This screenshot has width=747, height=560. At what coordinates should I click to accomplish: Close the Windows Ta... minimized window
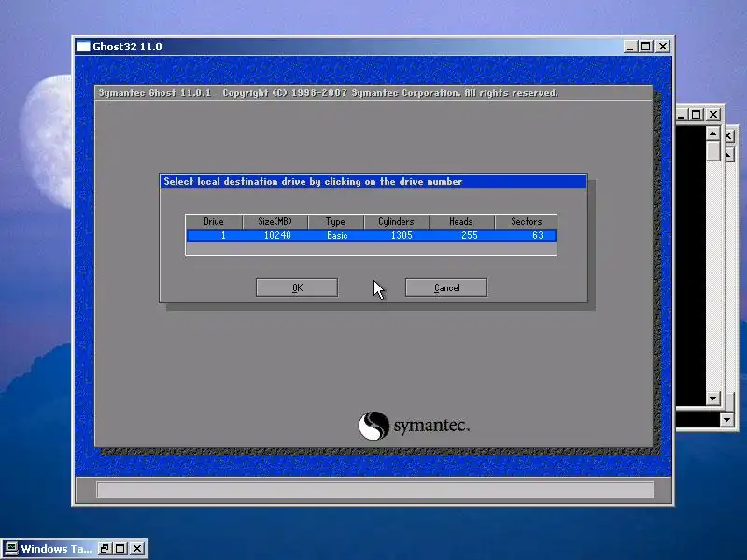137,549
